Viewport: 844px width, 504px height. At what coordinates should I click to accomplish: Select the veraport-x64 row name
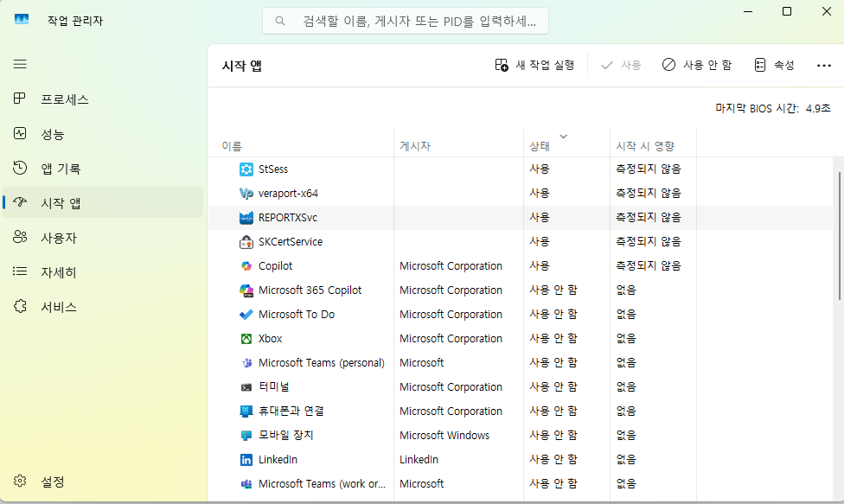pyautogui.click(x=288, y=194)
